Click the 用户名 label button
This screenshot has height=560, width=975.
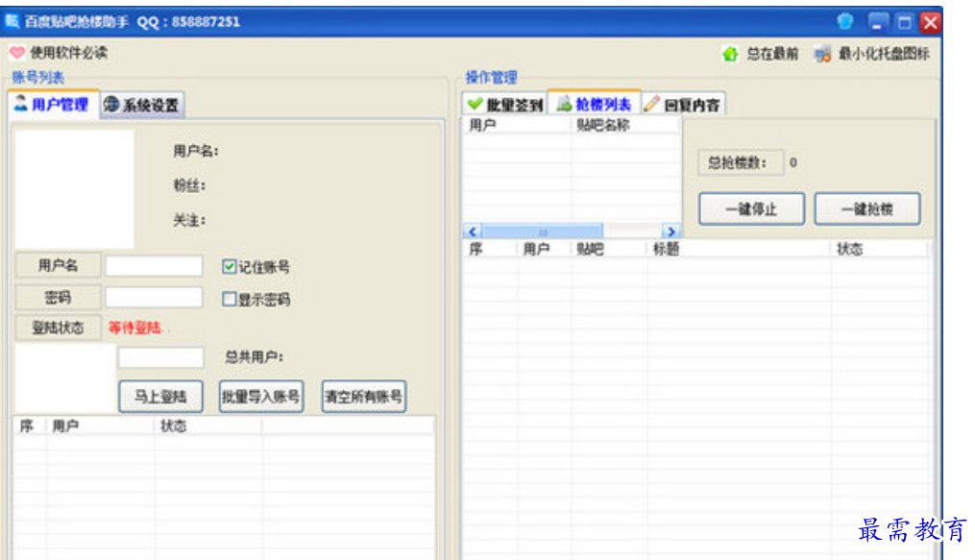pos(58,265)
